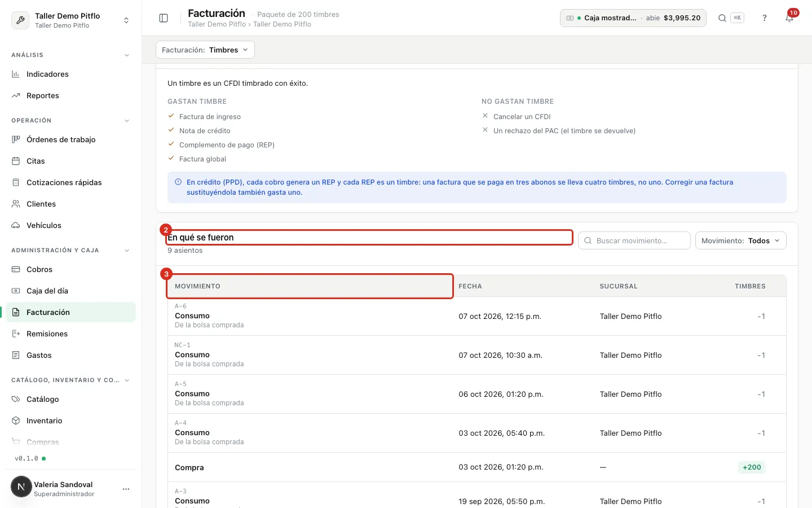The height and width of the screenshot is (508, 812).
Task: Open the Reportes trend icon
Action: tap(16, 95)
